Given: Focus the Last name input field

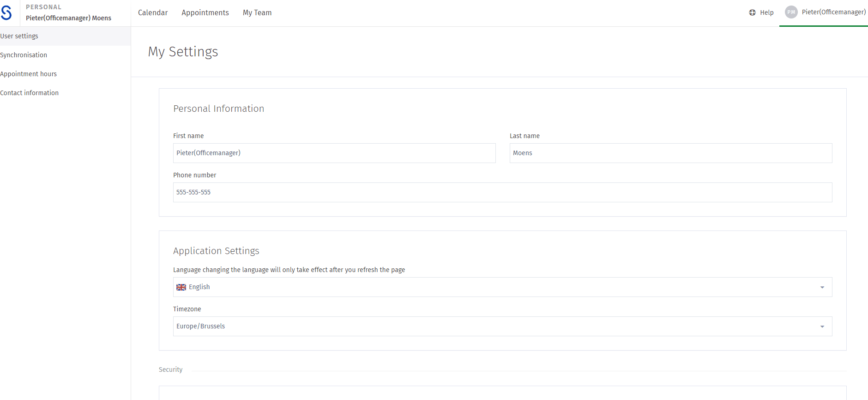Looking at the screenshot, I should coord(671,153).
